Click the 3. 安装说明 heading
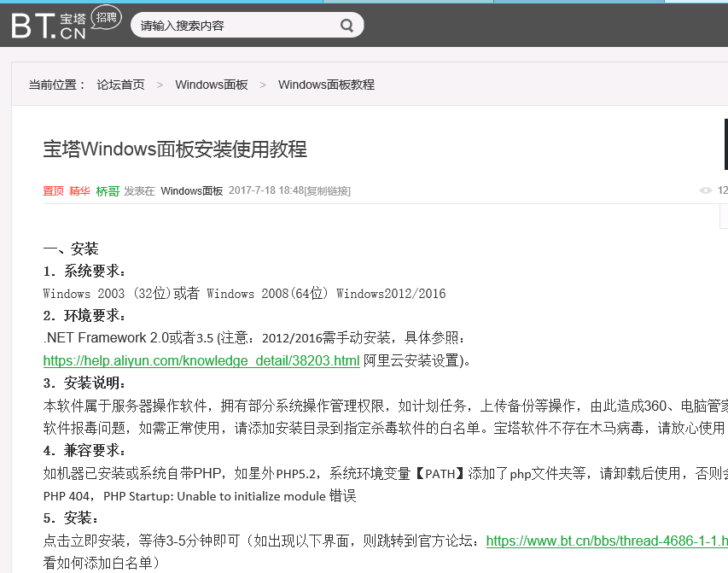 click(x=84, y=383)
